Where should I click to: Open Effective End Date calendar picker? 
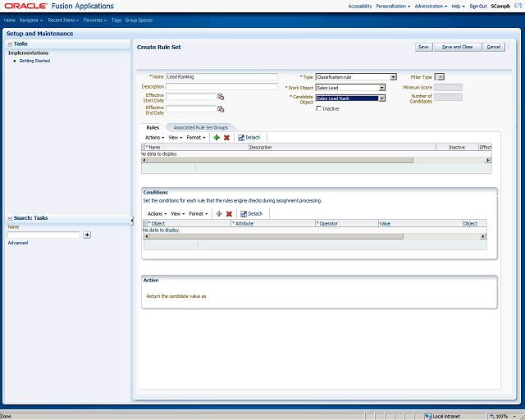[221, 109]
